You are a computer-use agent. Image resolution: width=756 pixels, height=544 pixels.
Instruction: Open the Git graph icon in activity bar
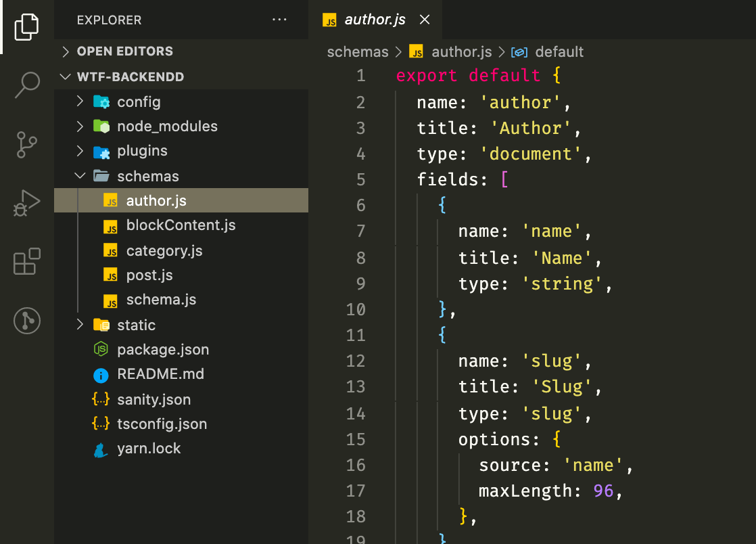[27, 320]
